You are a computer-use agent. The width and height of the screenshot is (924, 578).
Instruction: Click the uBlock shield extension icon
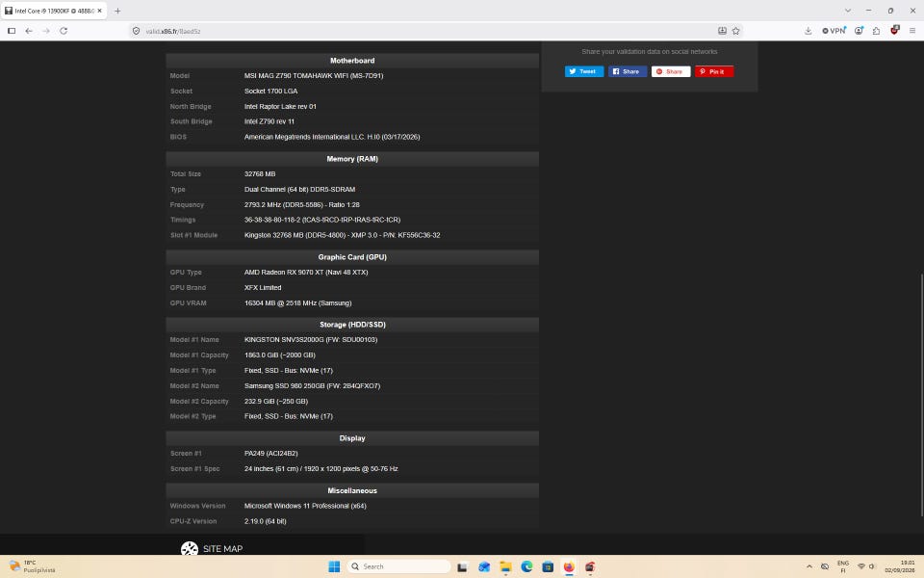tap(894, 30)
